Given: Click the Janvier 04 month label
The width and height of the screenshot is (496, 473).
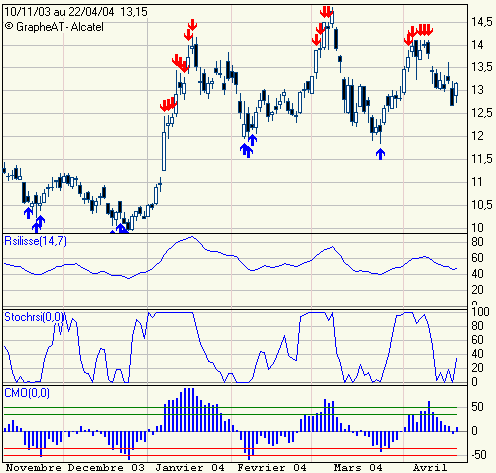Looking at the screenshot, I should pyautogui.click(x=190, y=468).
